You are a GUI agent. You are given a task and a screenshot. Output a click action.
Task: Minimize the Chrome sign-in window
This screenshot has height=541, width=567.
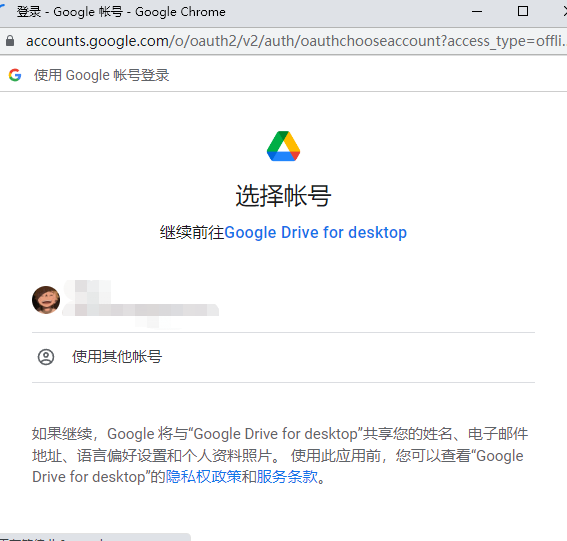click(477, 12)
